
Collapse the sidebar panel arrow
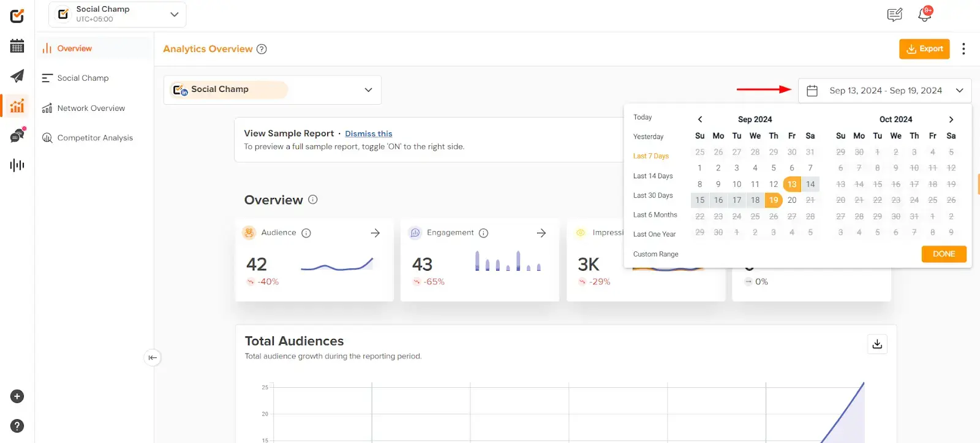coord(153,357)
